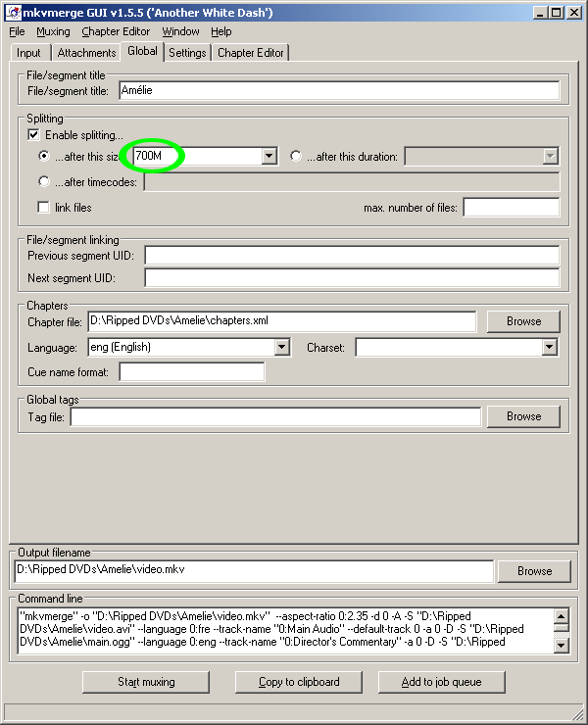Click the max. number of files field
588x725 pixels.
[x=512, y=207]
